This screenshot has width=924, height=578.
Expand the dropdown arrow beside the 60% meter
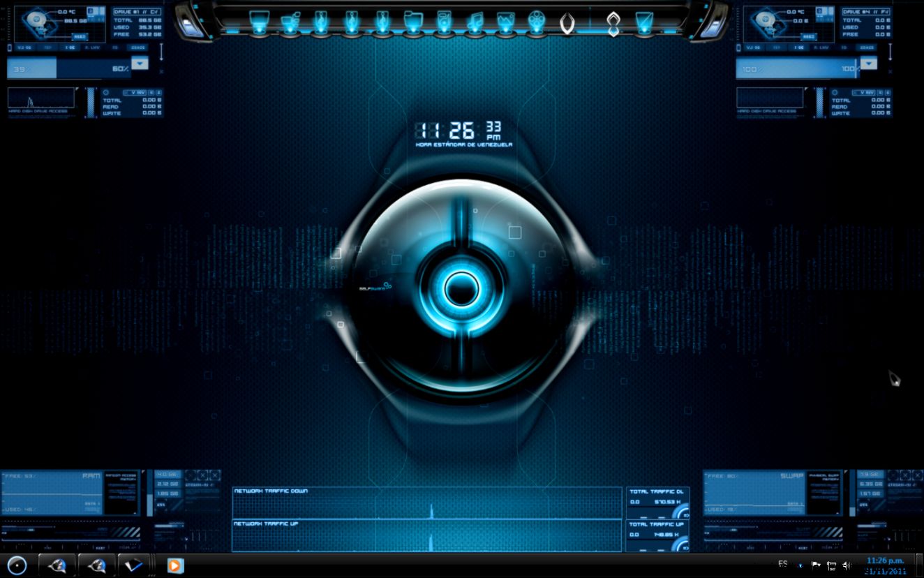click(140, 63)
